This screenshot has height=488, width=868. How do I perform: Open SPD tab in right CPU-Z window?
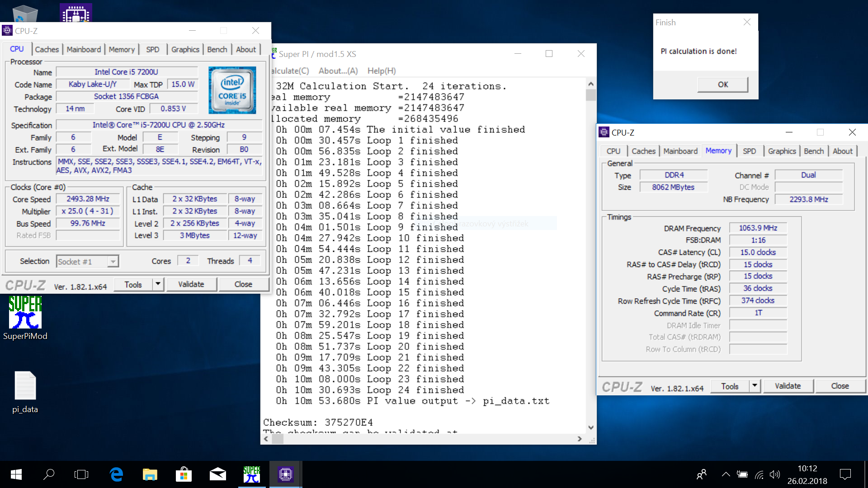tap(749, 151)
